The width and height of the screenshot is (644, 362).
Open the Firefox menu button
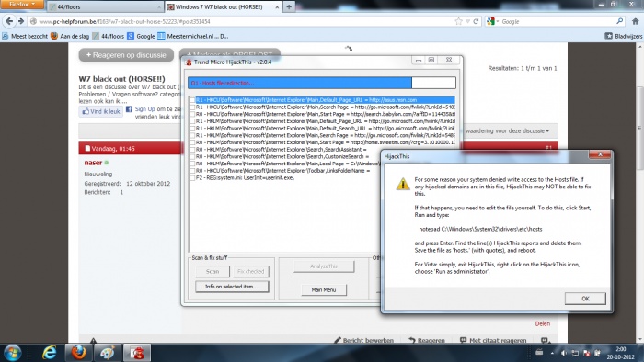coord(21,5)
